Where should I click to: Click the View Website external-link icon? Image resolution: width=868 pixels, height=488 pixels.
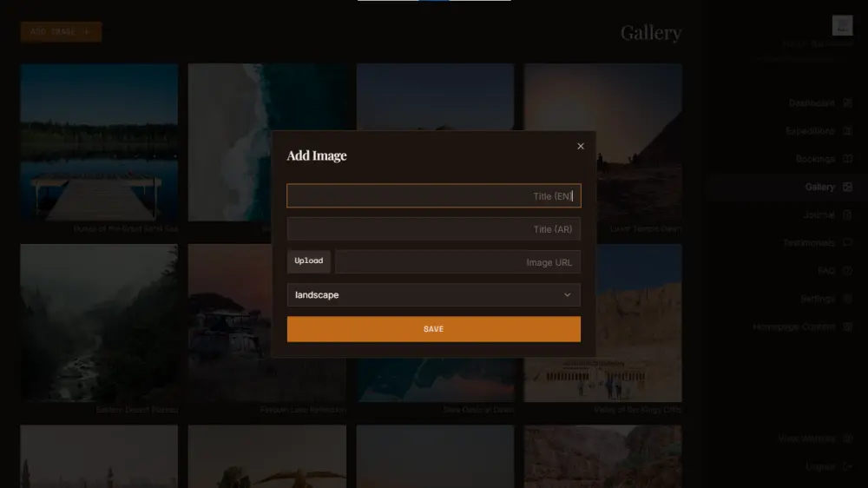pos(847,439)
